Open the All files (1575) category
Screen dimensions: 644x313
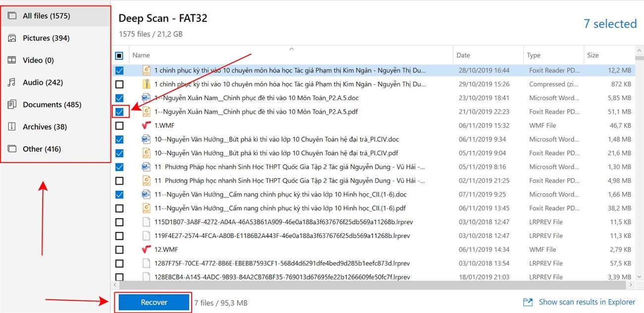click(55, 16)
